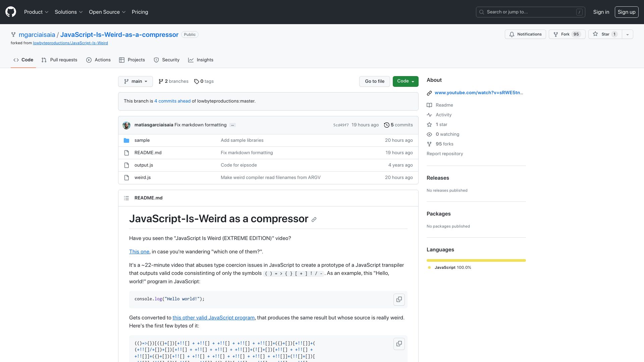Screen dimensions: 644x362
Task: Focus the Search or jump to field
Action: click(531, 12)
